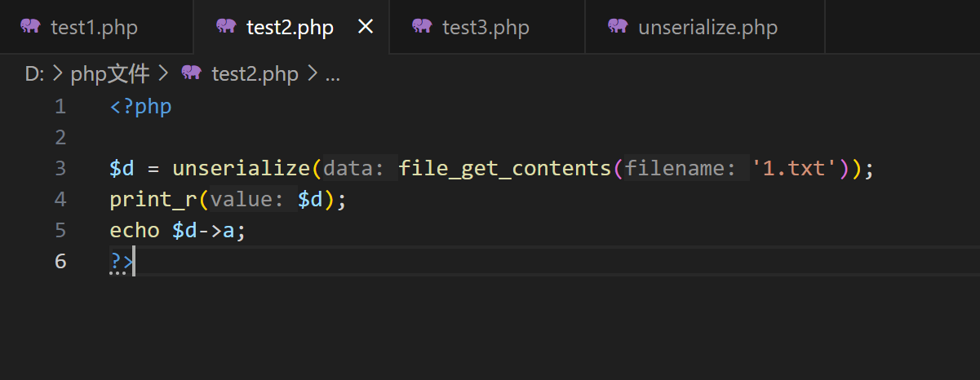The height and width of the screenshot is (380, 980).
Task: Open the test3.php tab
Action: (487, 27)
